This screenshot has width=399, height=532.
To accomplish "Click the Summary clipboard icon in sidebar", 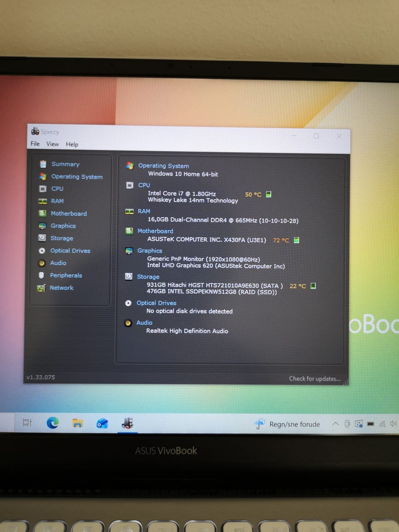I will click(43, 164).
